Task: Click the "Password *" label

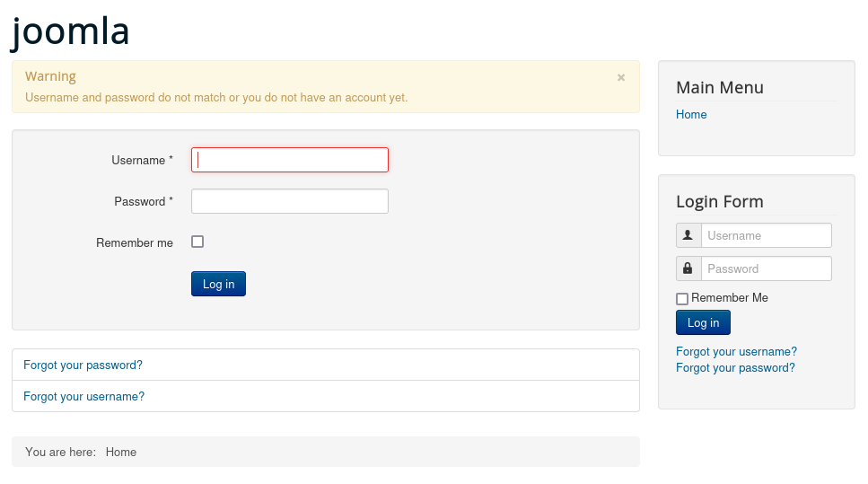Action: pos(144,202)
